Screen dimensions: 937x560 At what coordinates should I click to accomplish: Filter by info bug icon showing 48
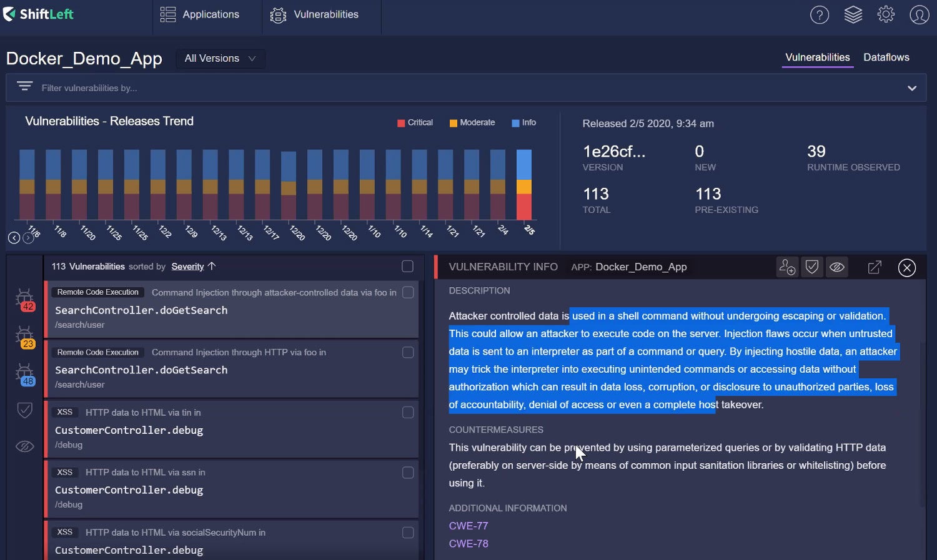click(x=25, y=375)
